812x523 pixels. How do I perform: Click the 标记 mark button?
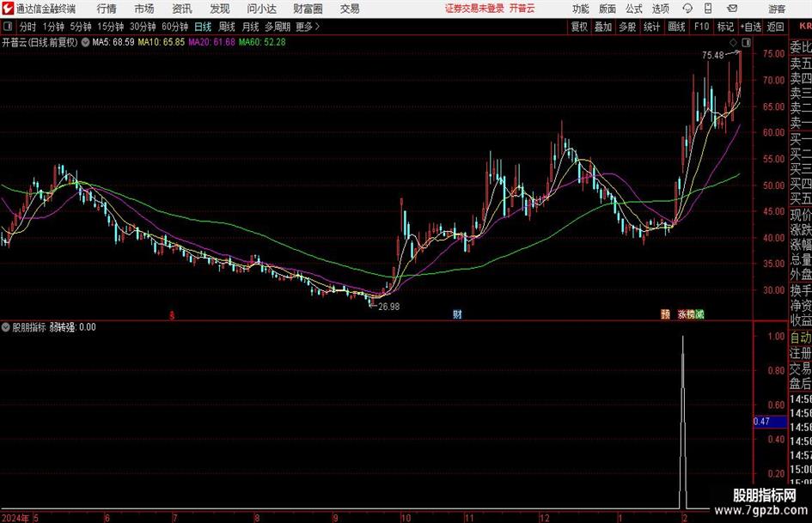click(x=725, y=27)
